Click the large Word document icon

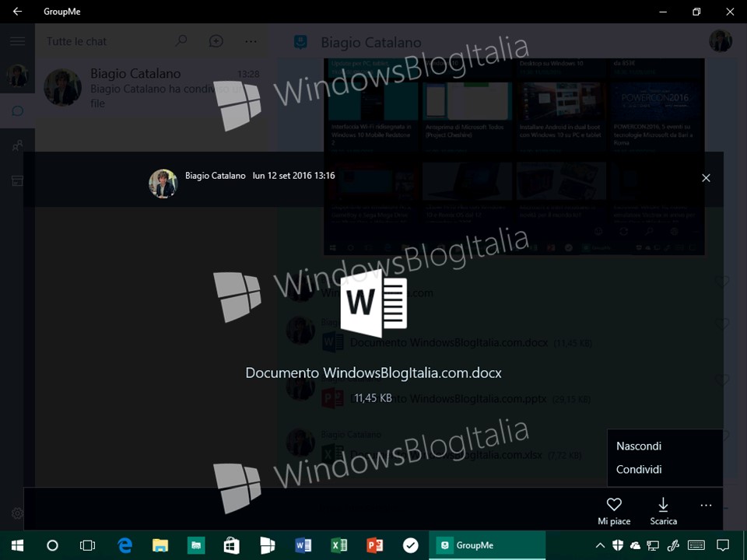[373, 303]
